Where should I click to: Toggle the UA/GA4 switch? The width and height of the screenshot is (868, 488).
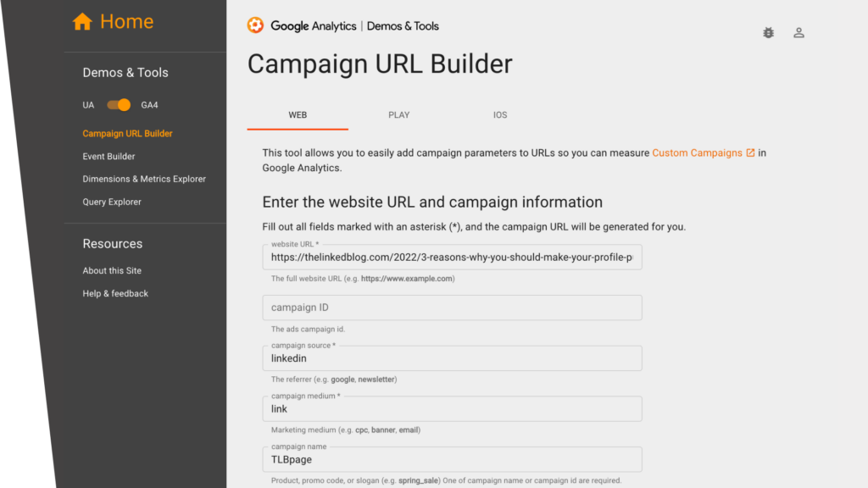tap(119, 104)
